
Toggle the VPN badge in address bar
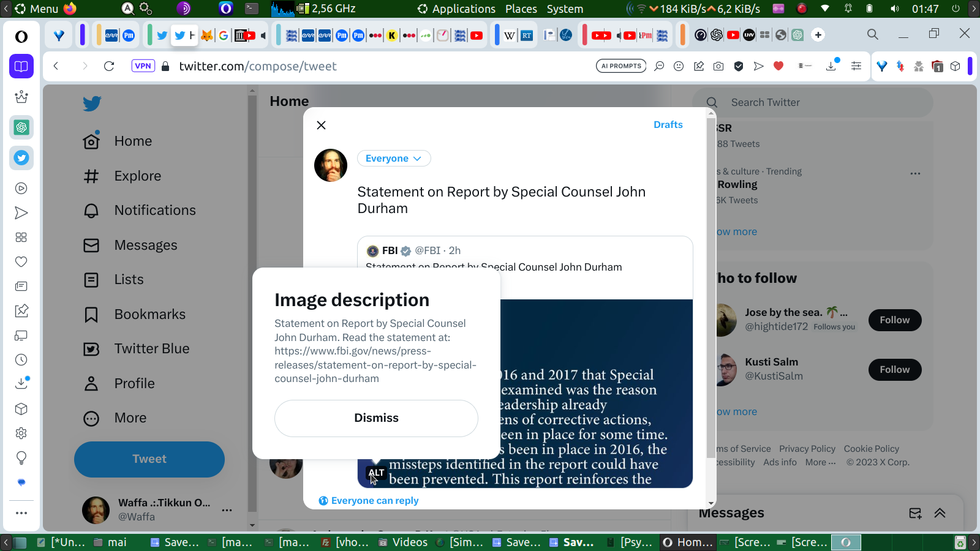click(x=143, y=66)
